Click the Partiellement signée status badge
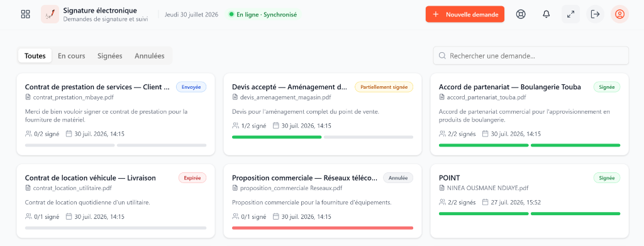 click(x=384, y=87)
